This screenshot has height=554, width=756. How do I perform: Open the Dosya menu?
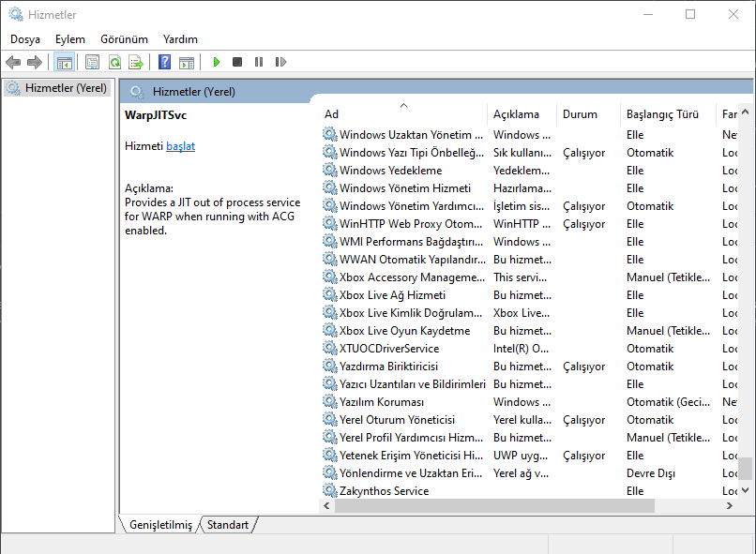click(x=25, y=39)
